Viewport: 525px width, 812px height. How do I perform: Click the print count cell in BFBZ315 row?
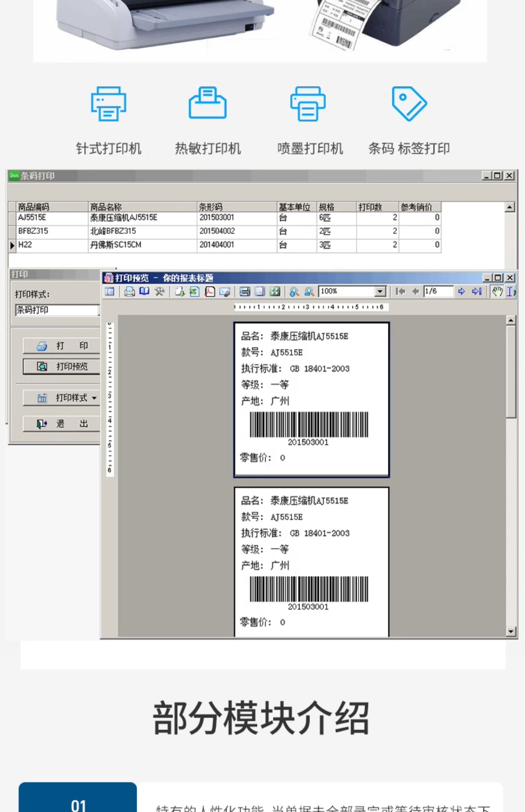[378, 232]
